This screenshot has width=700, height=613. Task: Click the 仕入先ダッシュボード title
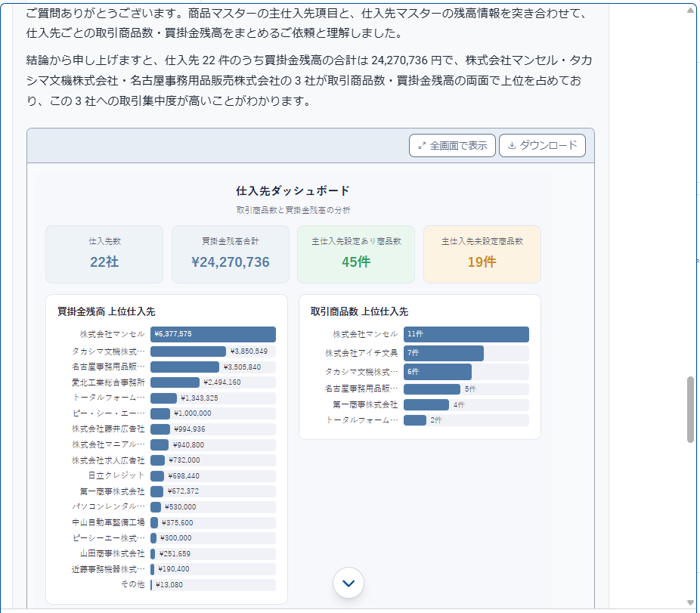pyautogui.click(x=293, y=191)
